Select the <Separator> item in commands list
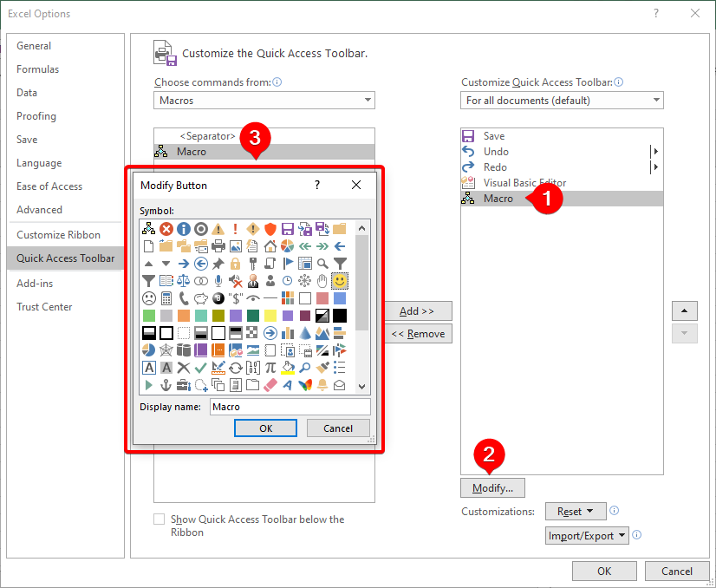Screen dimensions: 716x588 pyautogui.click(x=264, y=136)
